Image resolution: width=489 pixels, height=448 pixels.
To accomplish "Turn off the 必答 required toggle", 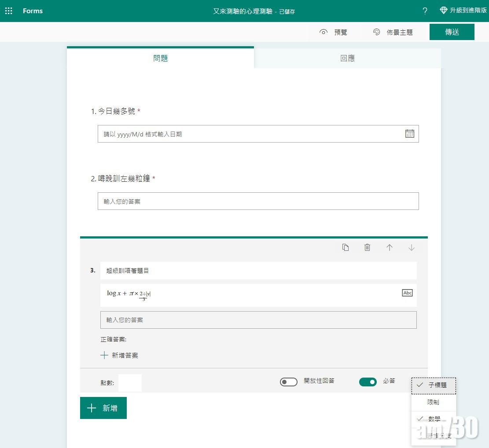I will [368, 382].
